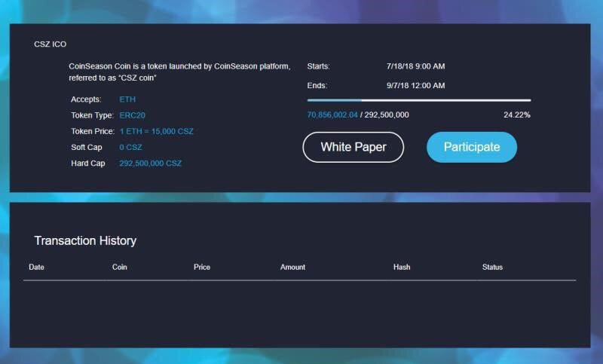
Task: Click the token price 1 ETH = 15,000 CSZ
Action: (157, 131)
